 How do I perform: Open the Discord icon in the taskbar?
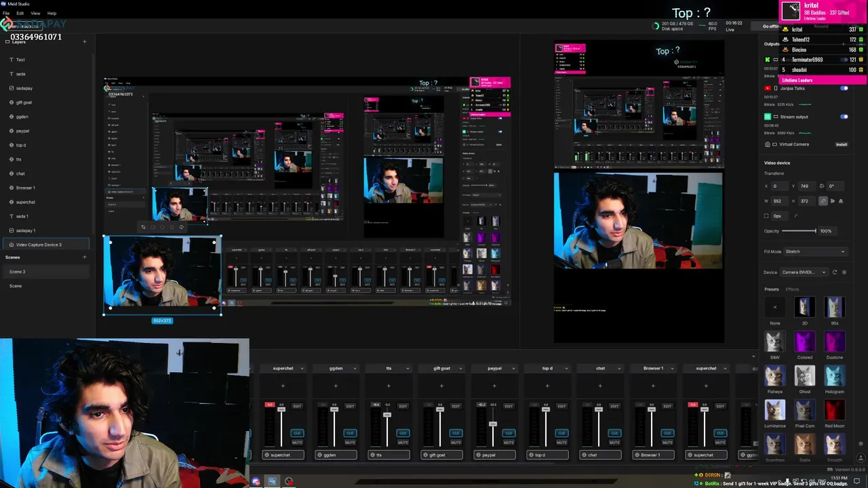pyautogui.click(x=256, y=482)
